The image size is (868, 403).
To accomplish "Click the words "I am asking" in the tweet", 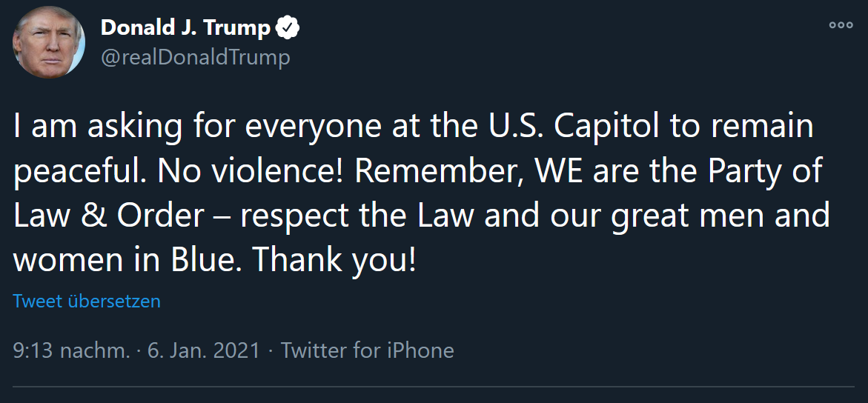I will pyautogui.click(x=97, y=127).
